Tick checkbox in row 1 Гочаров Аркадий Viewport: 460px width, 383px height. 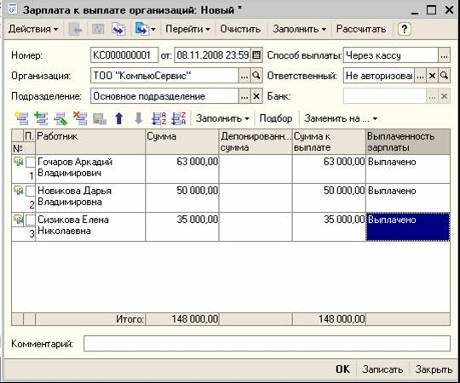[x=30, y=162]
